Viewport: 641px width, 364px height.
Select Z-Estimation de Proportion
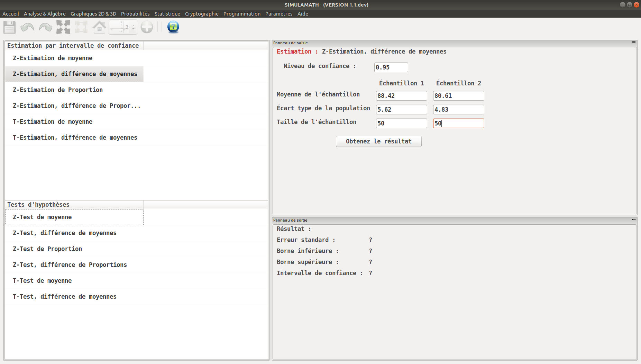click(x=74, y=90)
